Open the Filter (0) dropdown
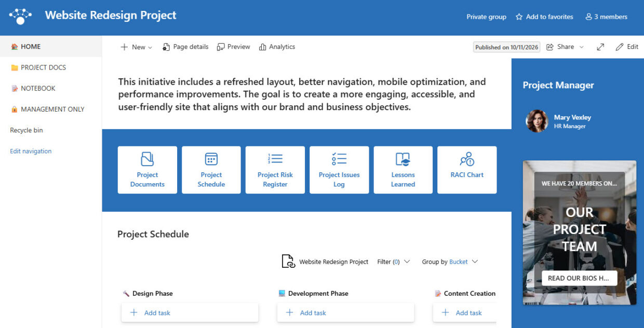This screenshot has height=328, width=644. click(x=394, y=262)
